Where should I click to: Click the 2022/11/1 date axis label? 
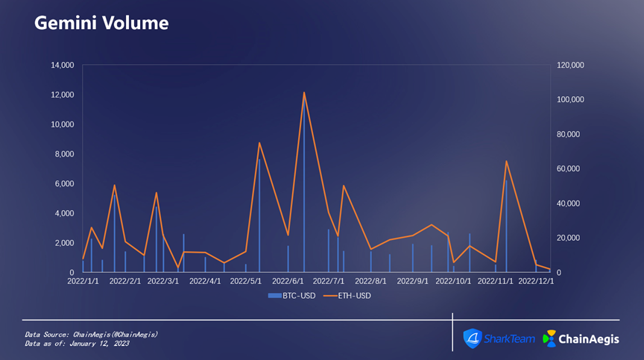(496, 281)
